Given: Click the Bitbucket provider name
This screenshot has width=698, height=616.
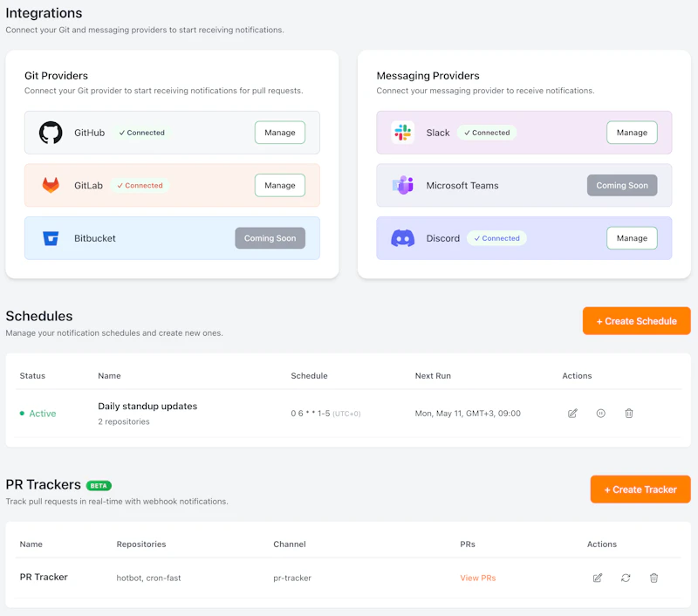Looking at the screenshot, I should click(x=95, y=238).
